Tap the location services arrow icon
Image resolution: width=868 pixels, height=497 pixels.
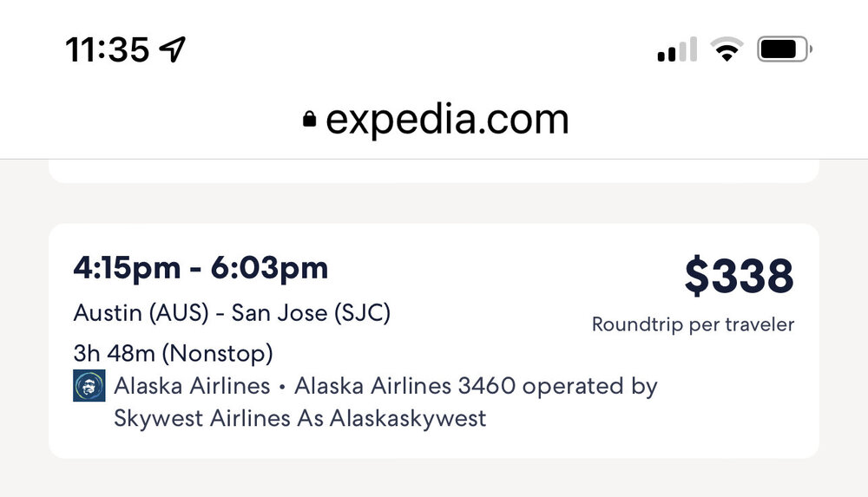click(173, 50)
